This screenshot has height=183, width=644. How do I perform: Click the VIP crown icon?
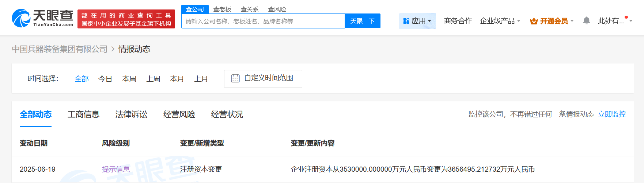pyautogui.click(x=534, y=21)
